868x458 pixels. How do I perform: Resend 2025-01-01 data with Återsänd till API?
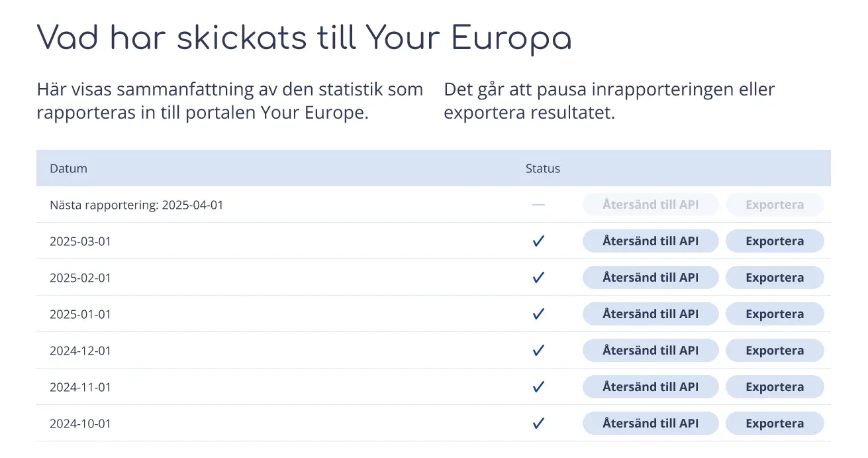(x=650, y=314)
